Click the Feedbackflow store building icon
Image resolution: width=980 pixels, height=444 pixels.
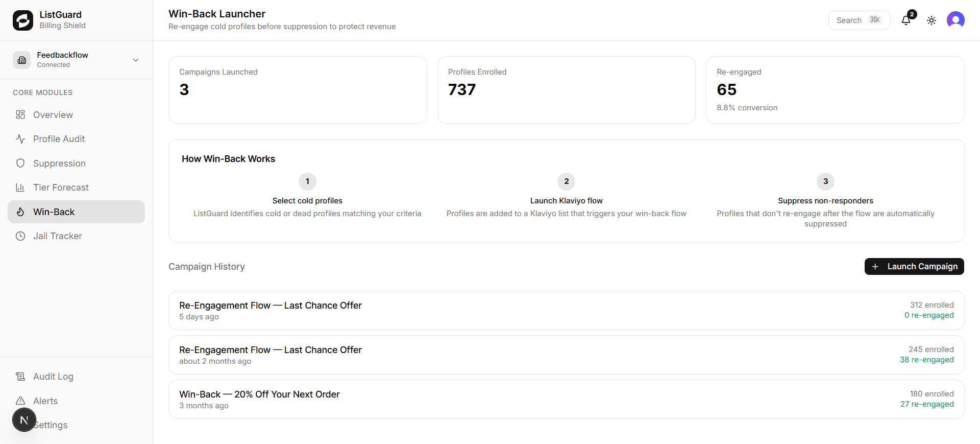[x=22, y=60]
